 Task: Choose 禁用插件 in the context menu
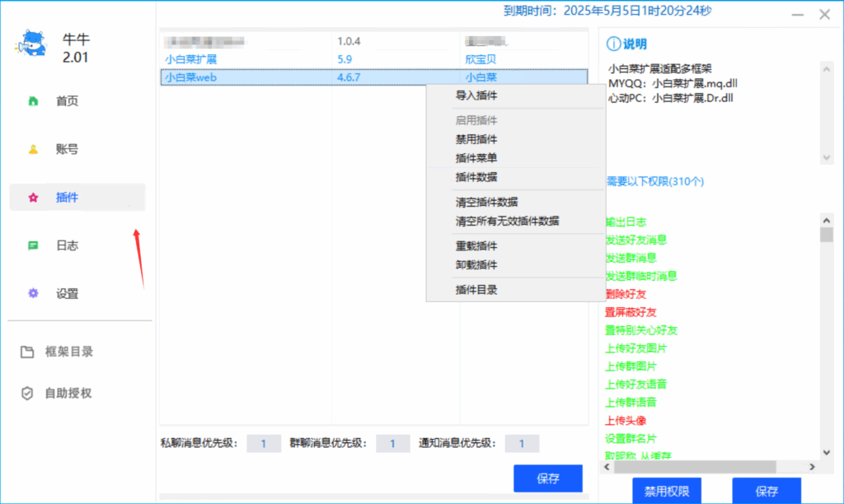pyautogui.click(x=476, y=139)
